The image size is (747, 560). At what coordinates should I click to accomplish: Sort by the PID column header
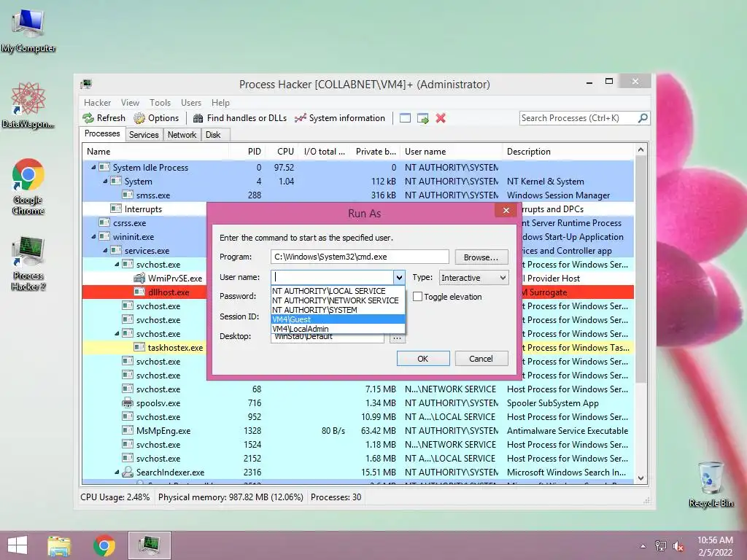tap(247, 152)
